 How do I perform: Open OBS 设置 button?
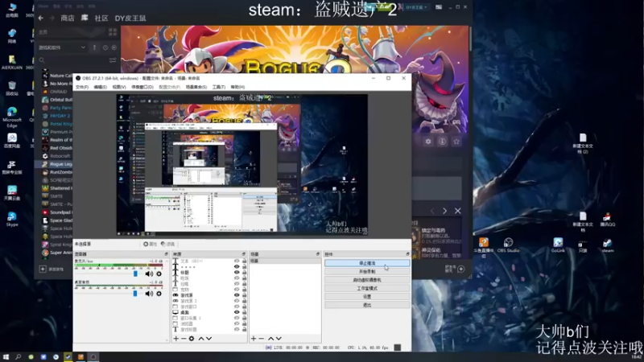367,297
